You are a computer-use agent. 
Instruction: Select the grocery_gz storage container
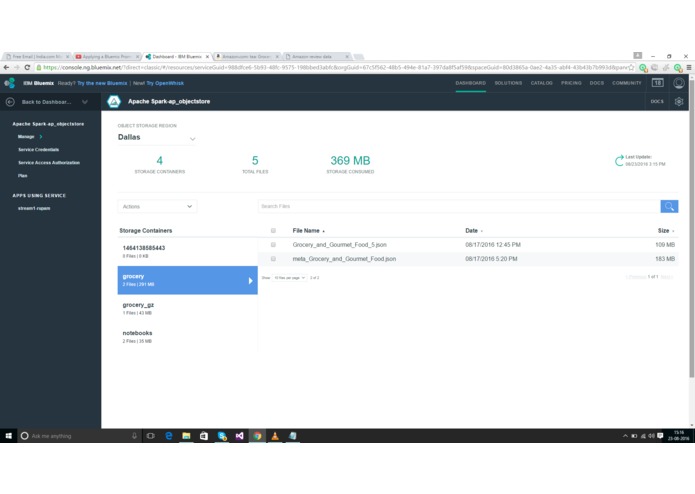(x=187, y=308)
